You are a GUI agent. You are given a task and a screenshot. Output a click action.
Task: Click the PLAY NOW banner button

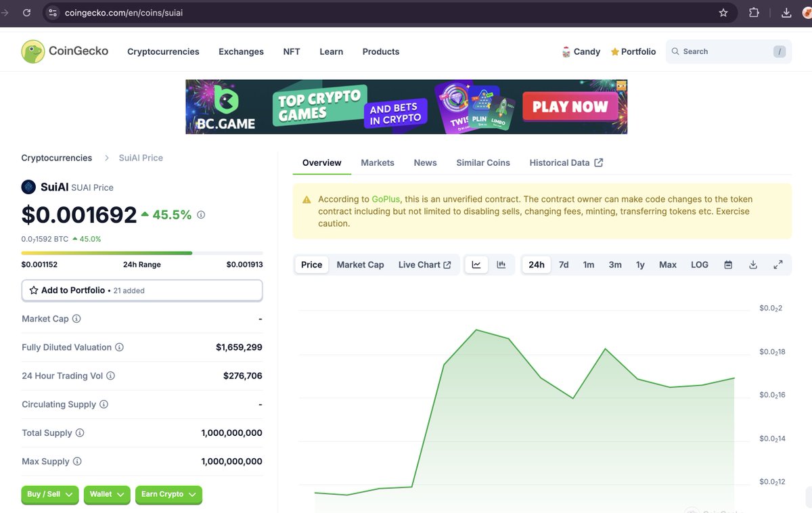coord(570,106)
